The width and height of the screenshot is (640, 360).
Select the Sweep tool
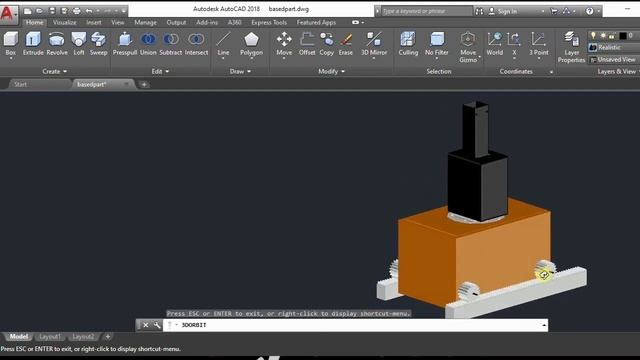[x=98, y=44]
